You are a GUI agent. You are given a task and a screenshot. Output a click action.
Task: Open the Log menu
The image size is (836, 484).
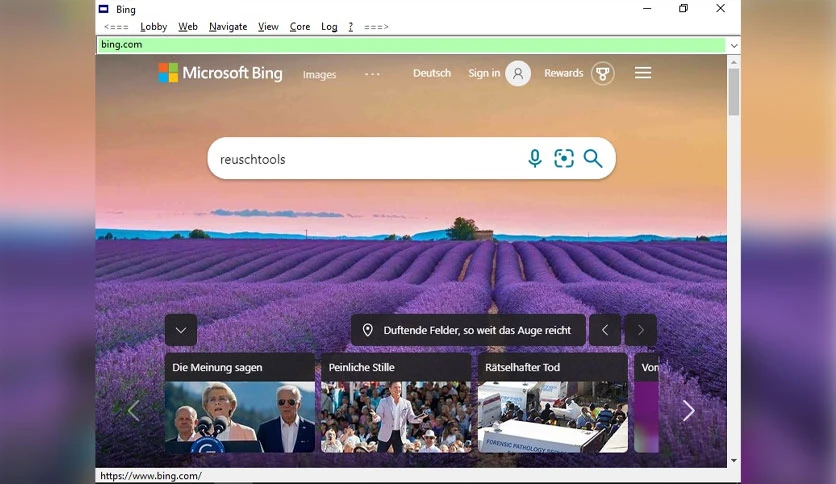coord(329,27)
